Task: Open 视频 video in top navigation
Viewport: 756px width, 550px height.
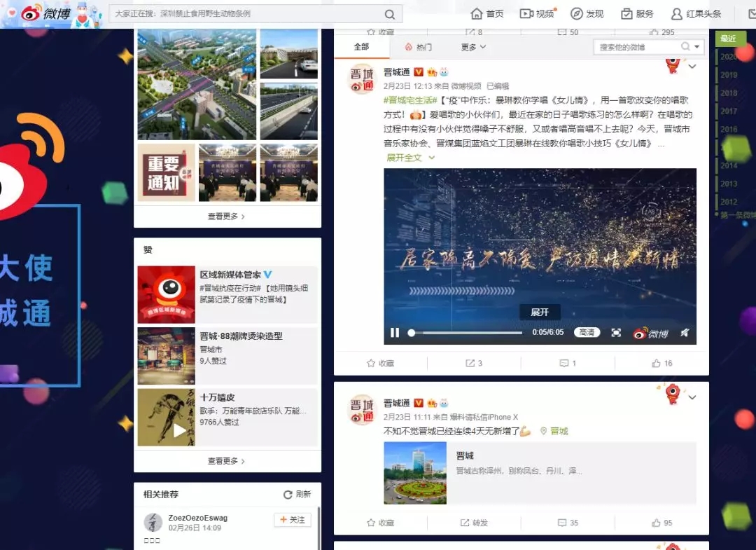Action: click(538, 14)
